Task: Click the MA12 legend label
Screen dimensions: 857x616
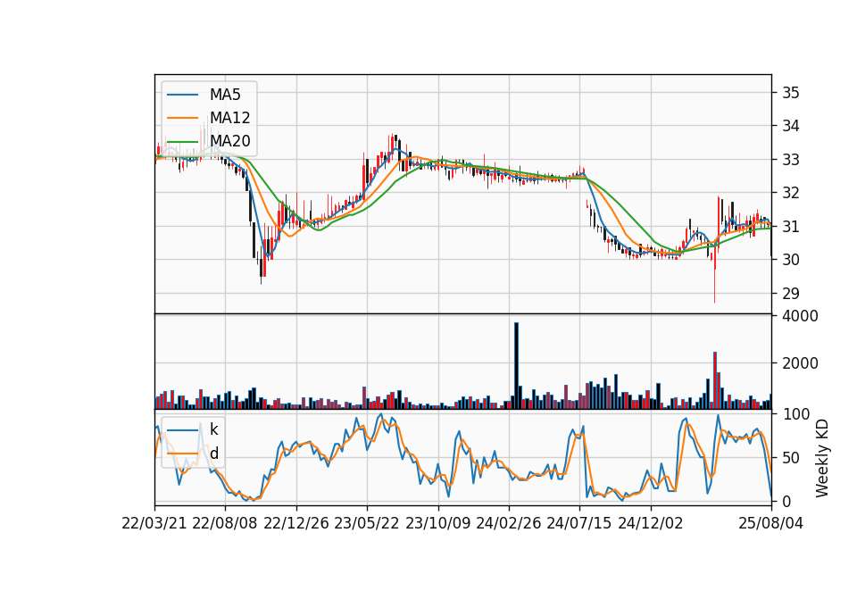Action: [229, 118]
